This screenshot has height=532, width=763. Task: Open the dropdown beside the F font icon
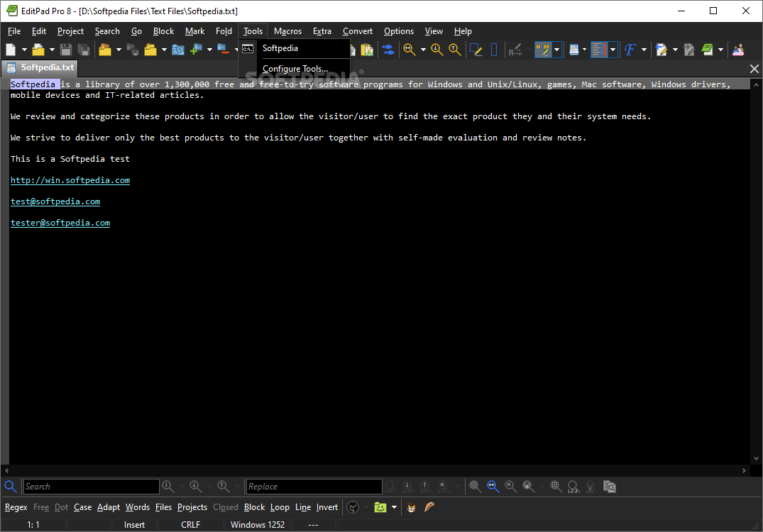644,50
